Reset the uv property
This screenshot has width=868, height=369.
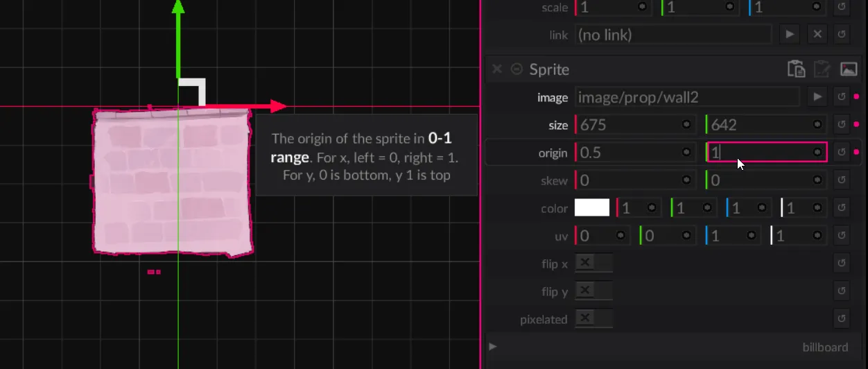tap(842, 236)
